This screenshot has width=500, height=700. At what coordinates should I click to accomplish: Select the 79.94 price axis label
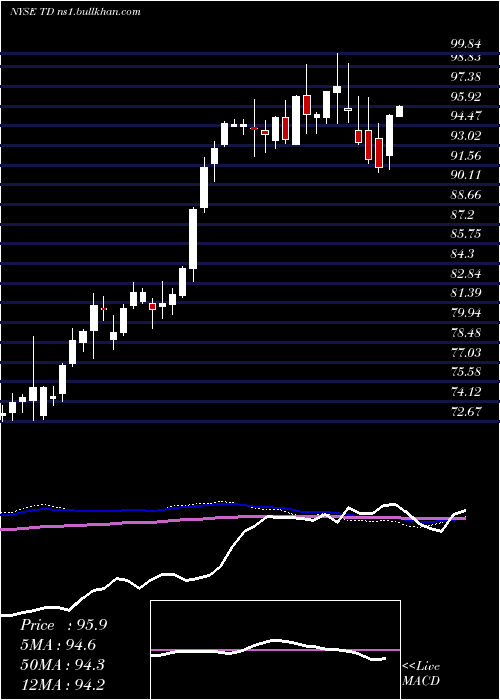coord(466,312)
